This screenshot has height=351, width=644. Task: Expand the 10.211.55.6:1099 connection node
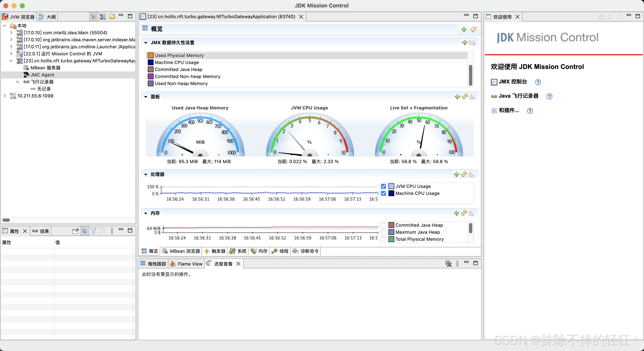pyautogui.click(x=5, y=96)
